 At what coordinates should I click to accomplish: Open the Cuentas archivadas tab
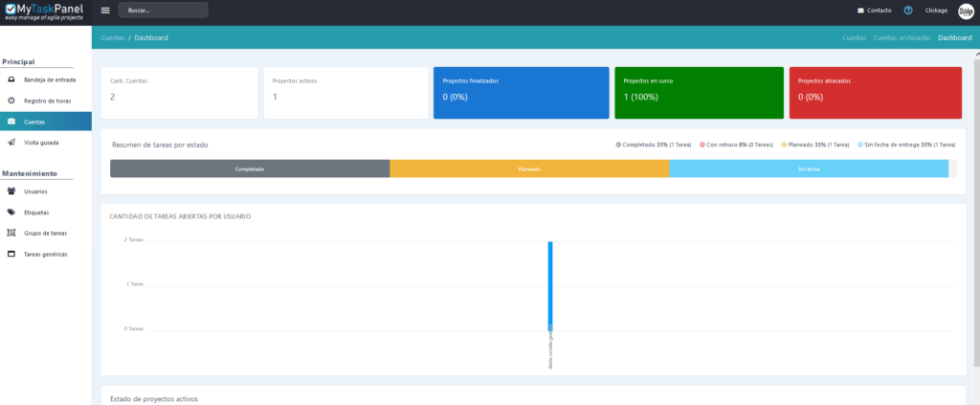[x=902, y=37]
